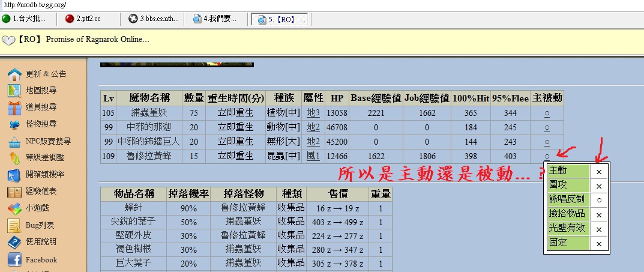Select the 3.bbs.cs.nth tab
Viewport: 644px width, 272px height.
(x=155, y=19)
